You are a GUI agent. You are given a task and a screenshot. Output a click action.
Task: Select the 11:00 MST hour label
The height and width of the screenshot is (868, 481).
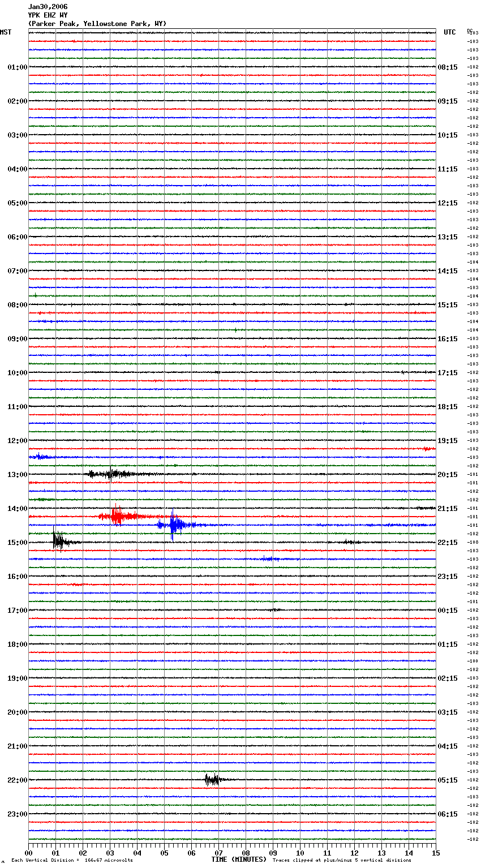click(18, 407)
